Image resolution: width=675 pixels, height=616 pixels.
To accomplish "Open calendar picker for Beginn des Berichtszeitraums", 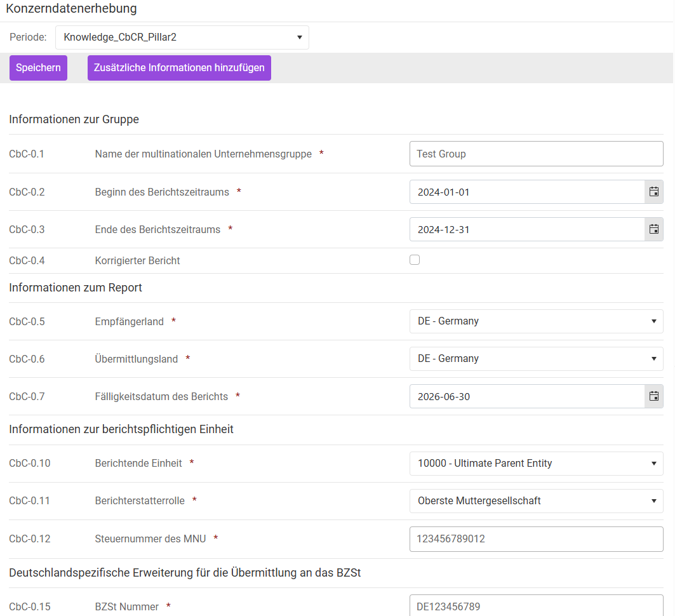I will pyautogui.click(x=653, y=192).
